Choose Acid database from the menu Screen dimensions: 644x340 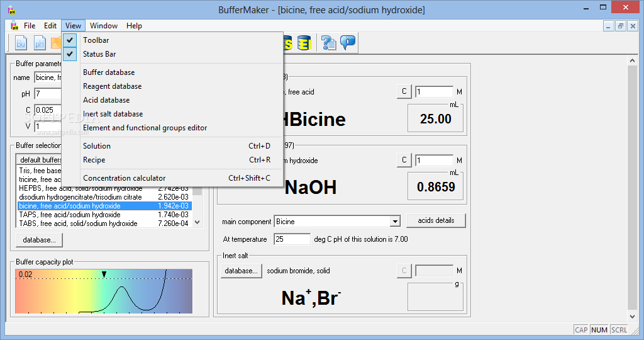point(172,100)
